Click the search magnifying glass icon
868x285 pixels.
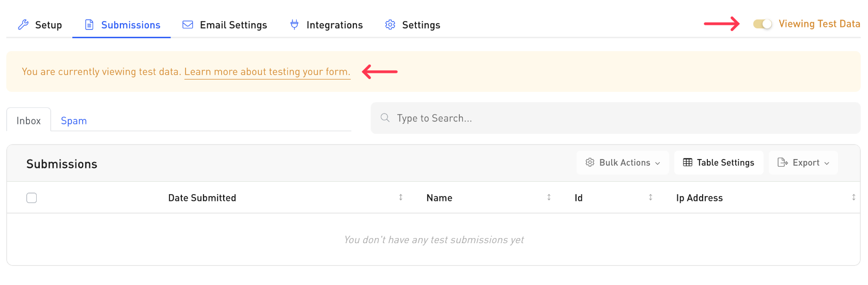[385, 118]
